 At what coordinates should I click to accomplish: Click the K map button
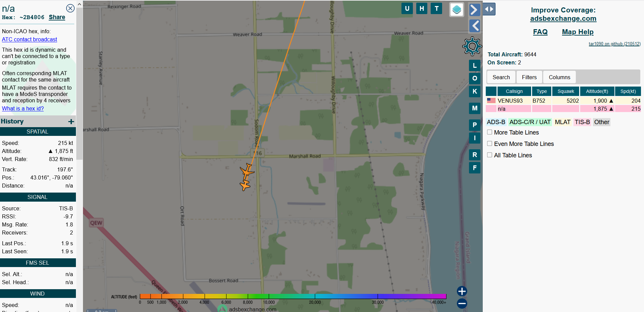[474, 91]
